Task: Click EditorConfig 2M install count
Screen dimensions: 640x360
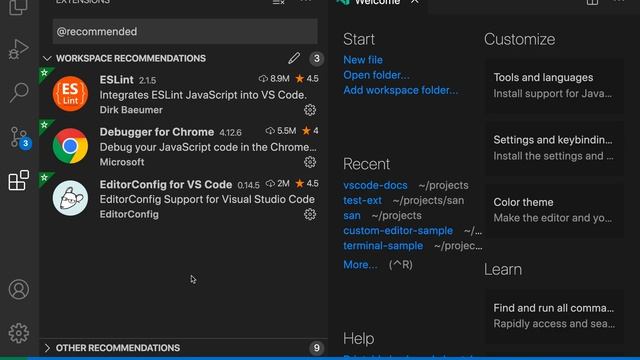Action: (278, 184)
